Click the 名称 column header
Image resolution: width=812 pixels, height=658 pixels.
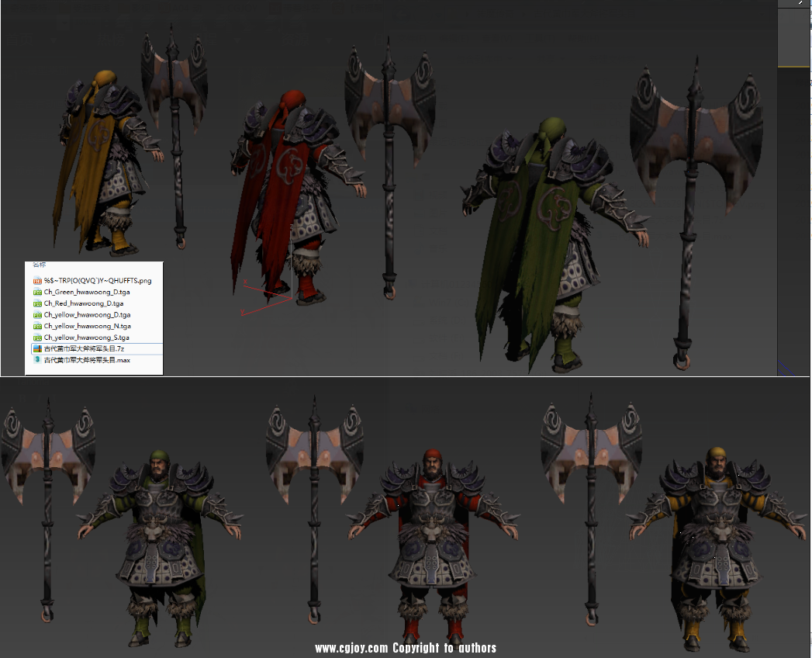click(x=39, y=265)
